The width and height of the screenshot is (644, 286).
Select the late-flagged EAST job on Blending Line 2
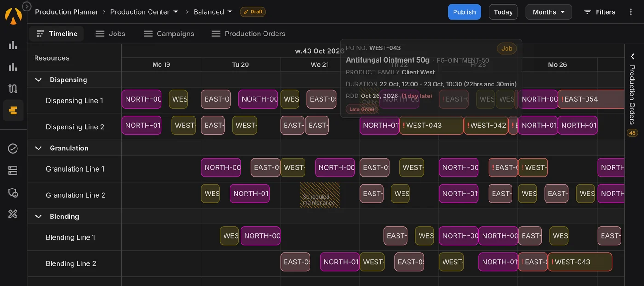pyautogui.click(x=533, y=262)
